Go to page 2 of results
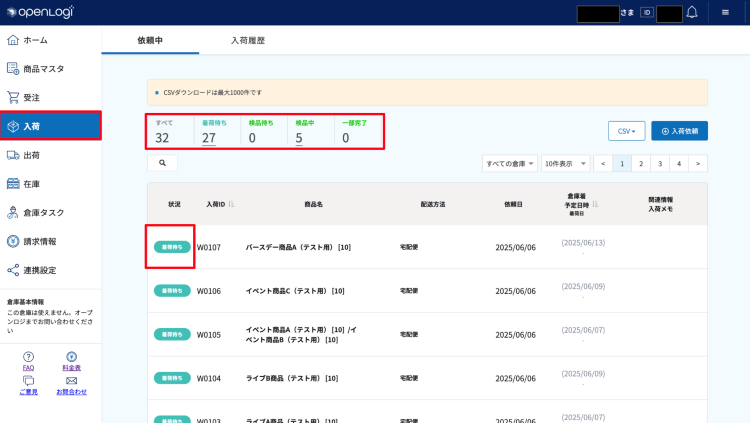Viewport: 750px width, 423px height. pos(641,163)
